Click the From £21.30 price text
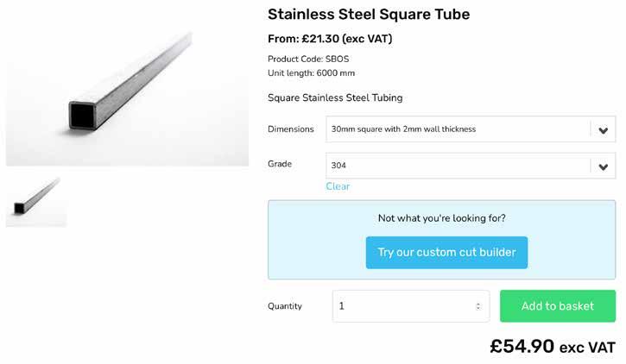This screenshot has width=626, height=364. tap(330, 39)
